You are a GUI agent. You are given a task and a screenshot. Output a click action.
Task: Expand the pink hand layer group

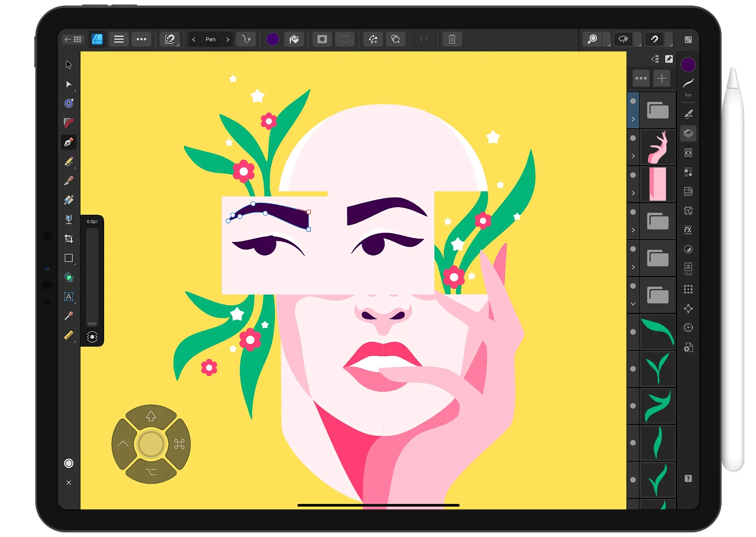click(x=633, y=156)
